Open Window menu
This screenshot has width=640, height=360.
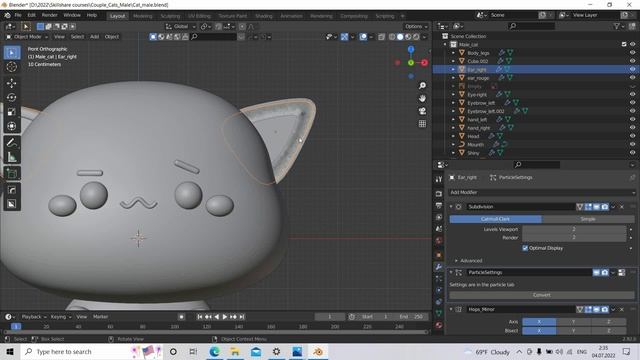tap(72, 15)
